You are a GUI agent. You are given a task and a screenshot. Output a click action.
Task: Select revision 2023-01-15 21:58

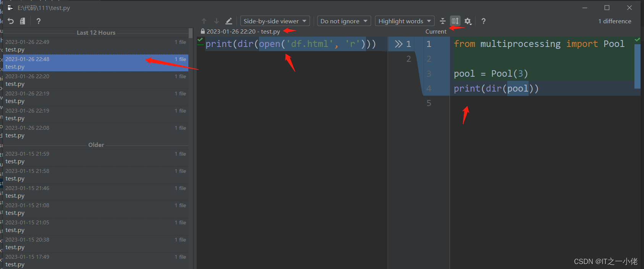pos(95,175)
